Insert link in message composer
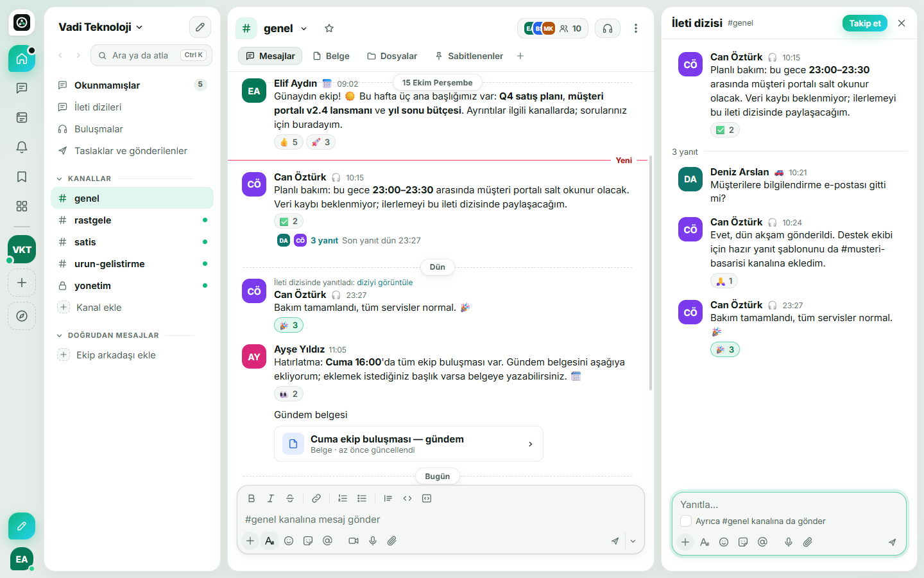924x578 pixels. tap(316, 498)
